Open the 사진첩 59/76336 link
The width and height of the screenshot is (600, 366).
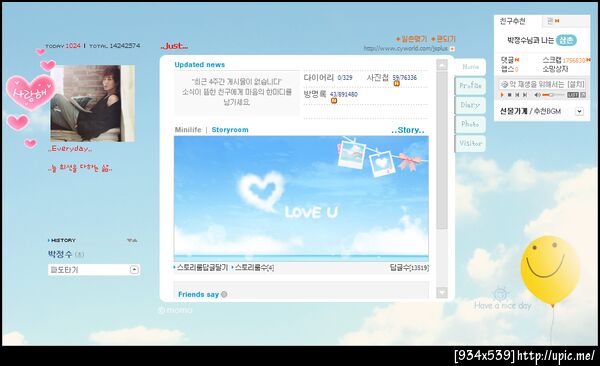pyautogui.click(x=392, y=78)
